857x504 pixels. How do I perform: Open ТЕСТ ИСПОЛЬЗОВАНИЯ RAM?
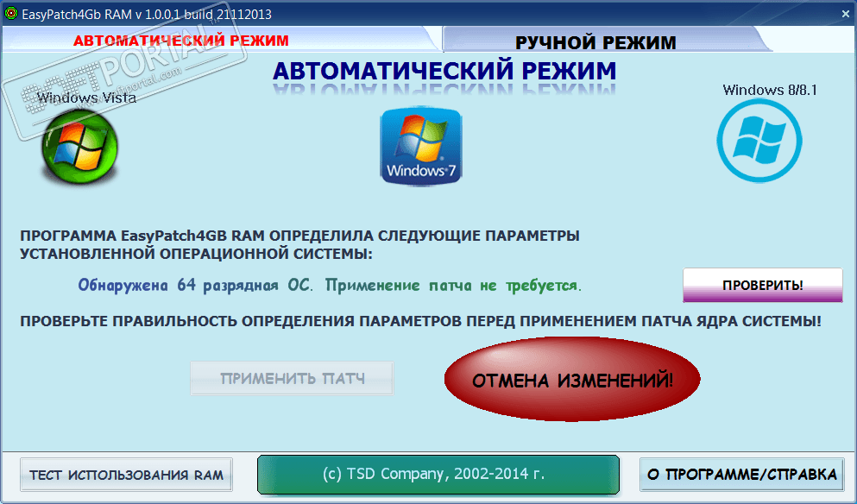pos(126,475)
